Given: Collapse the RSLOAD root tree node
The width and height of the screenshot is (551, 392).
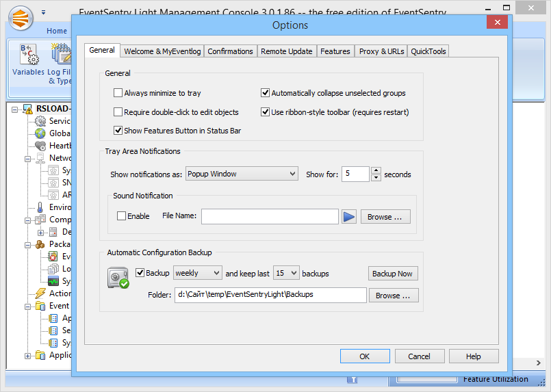Looking at the screenshot, I should coord(15,110).
